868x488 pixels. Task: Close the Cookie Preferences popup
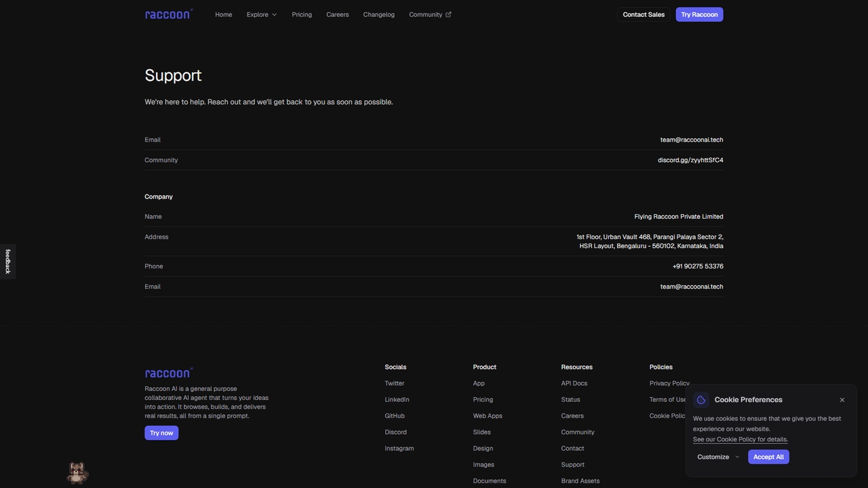(x=842, y=400)
